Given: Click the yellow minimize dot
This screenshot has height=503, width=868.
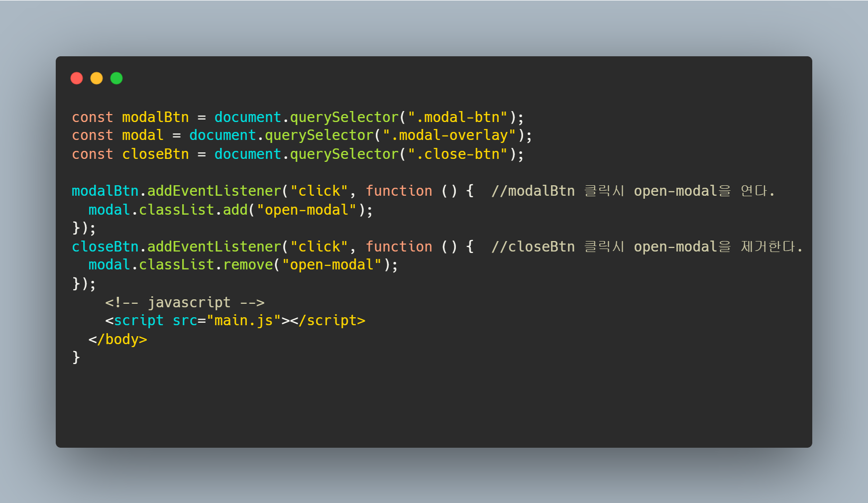Looking at the screenshot, I should 97,78.
